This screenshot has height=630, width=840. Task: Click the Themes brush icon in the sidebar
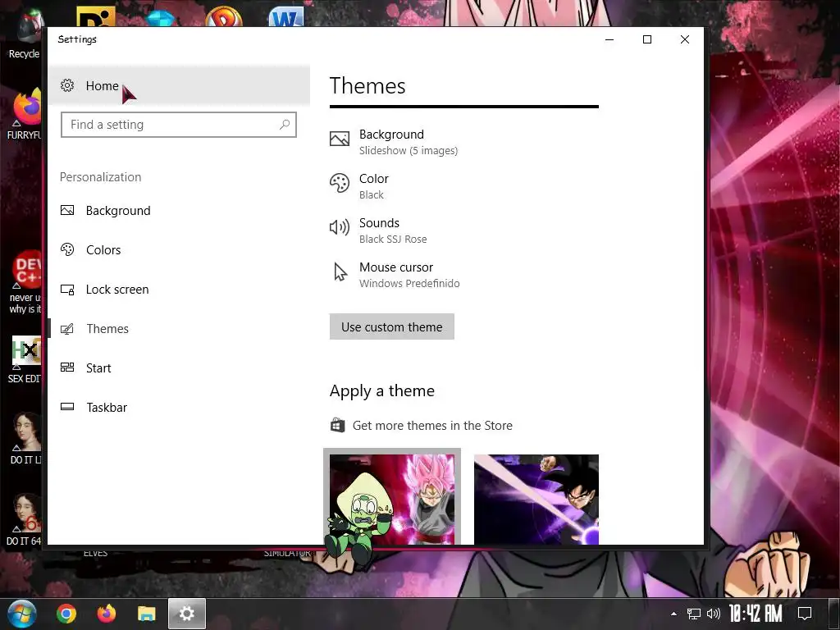click(x=67, y=328)
